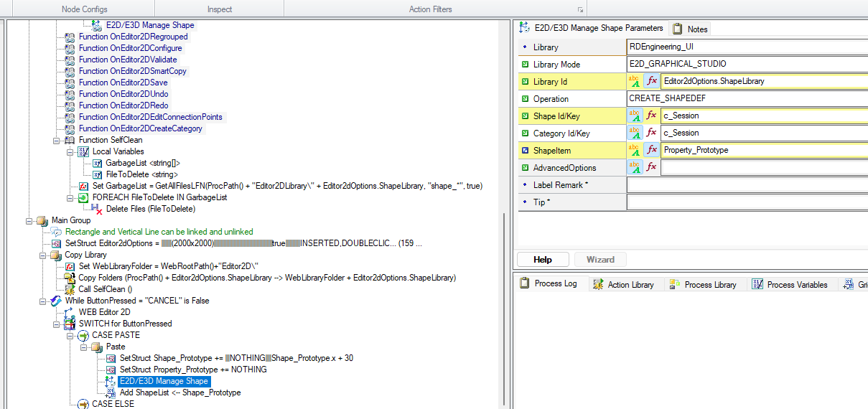The width and height of the screenshot is (868, 409).
Task: Click the Help button
Action: tap(543, 259)
